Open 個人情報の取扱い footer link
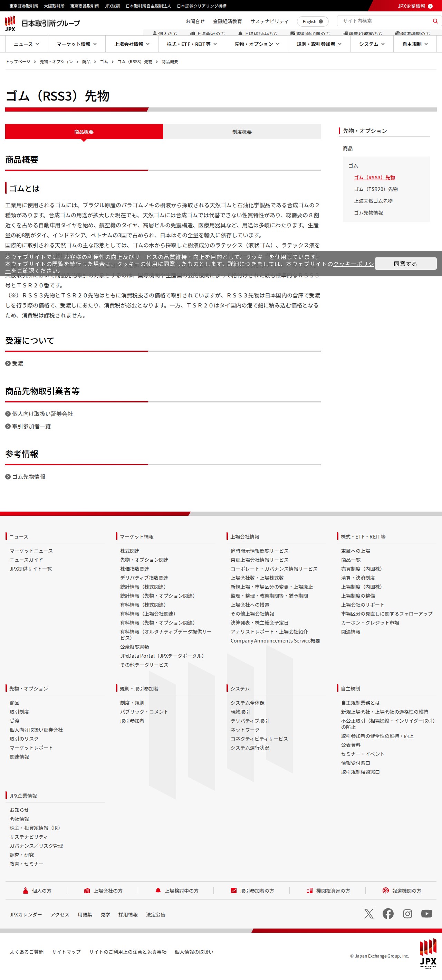 click(194, 952)
